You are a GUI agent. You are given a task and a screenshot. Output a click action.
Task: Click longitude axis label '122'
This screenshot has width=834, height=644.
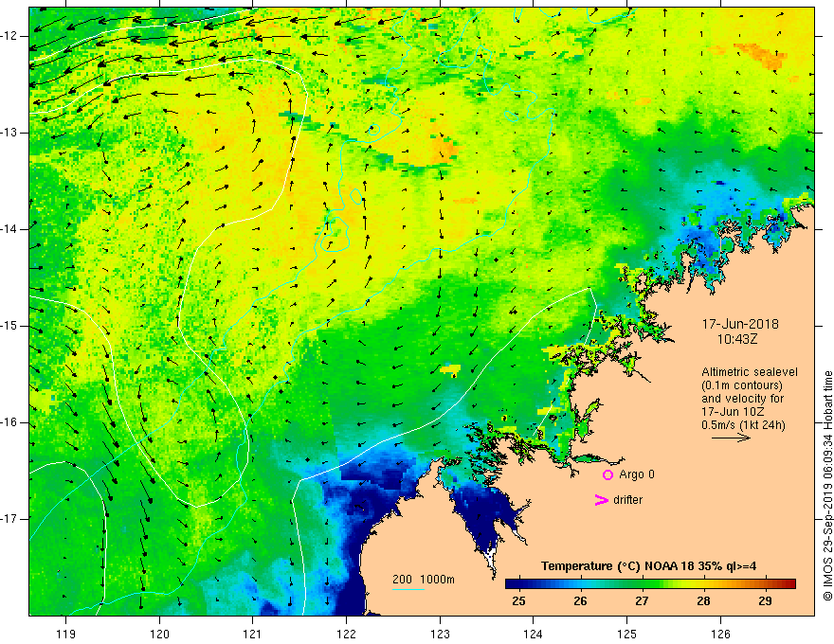[x=346, y=634]
